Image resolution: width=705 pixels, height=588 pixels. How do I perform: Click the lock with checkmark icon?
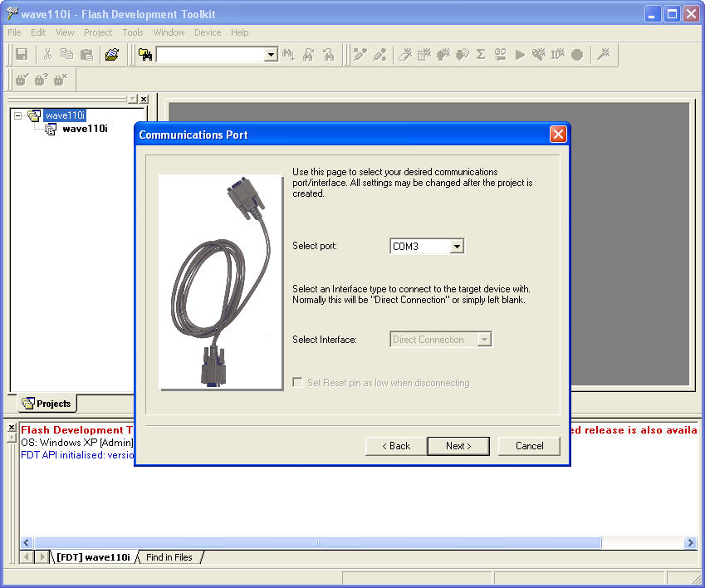click(22, 80)
